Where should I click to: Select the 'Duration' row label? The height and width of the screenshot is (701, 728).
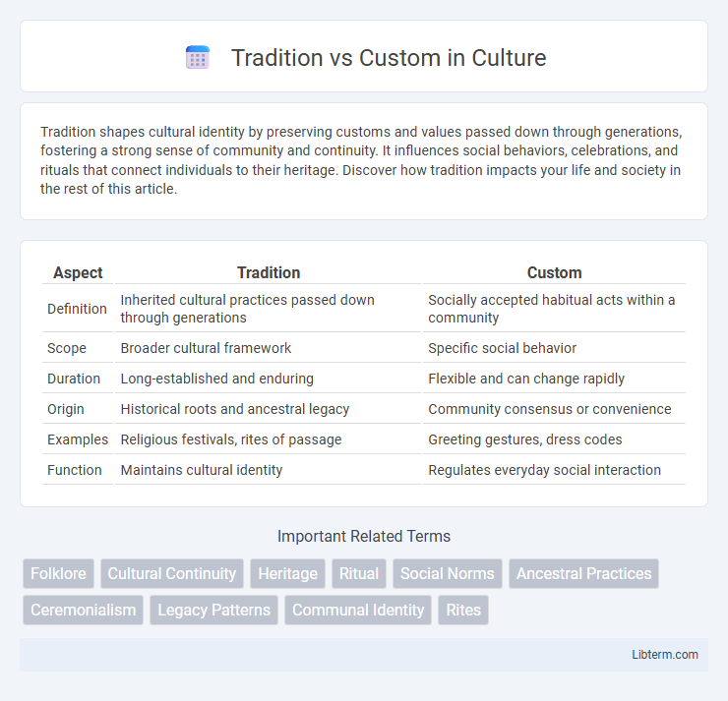[74, 379]
